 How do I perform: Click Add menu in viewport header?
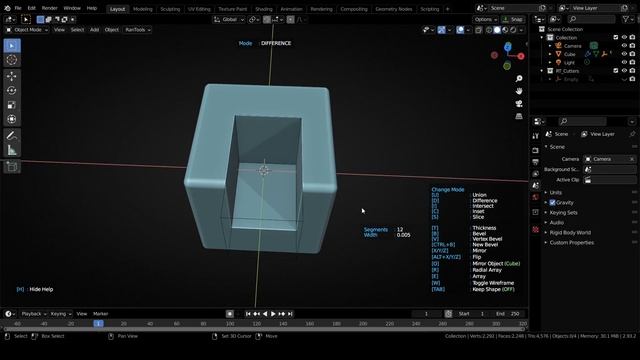pyautogui.click(x=94, y=30)
